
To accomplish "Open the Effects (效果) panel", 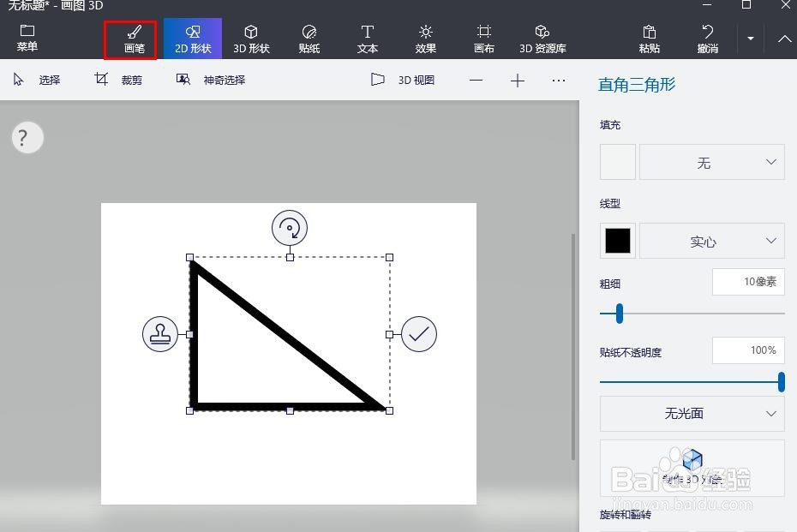I will click(x=425, y=38).
